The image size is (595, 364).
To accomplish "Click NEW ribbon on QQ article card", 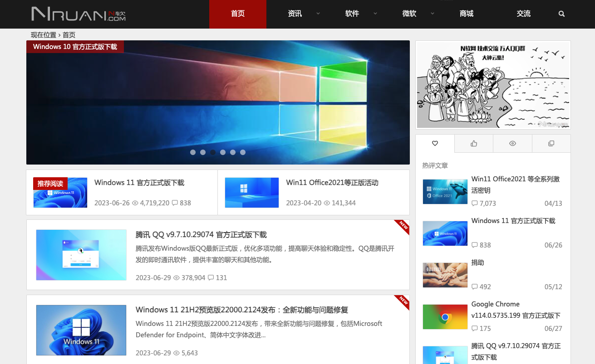I will (x=402, y=226).
